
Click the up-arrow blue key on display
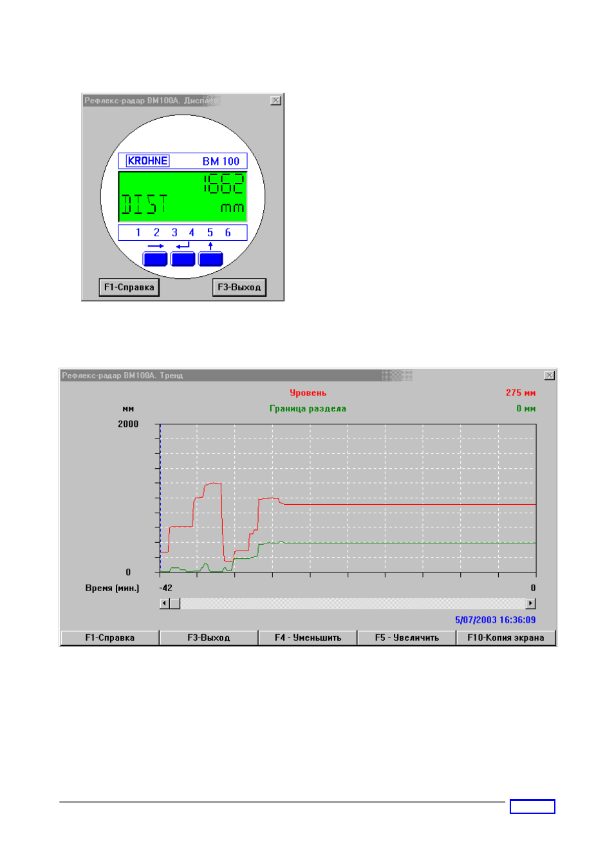tap(210, 259)
